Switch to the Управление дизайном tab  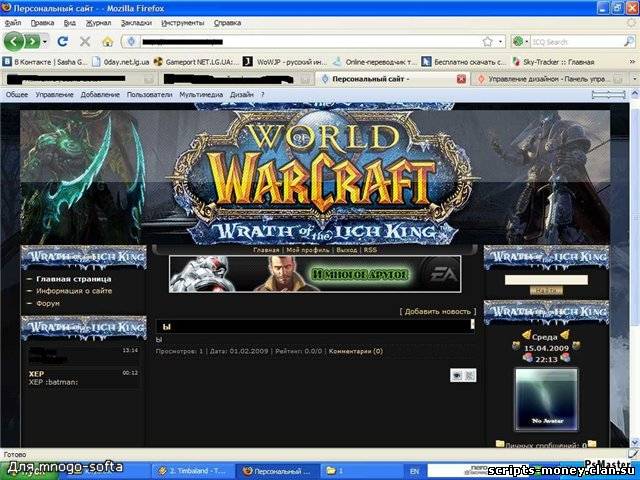pyautogui.click(x=546, y=78)
